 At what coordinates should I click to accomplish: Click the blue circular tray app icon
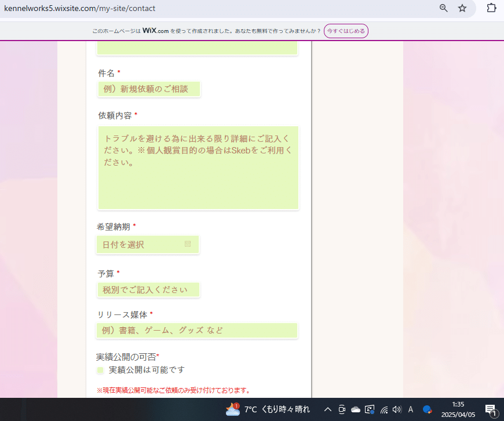427,409
